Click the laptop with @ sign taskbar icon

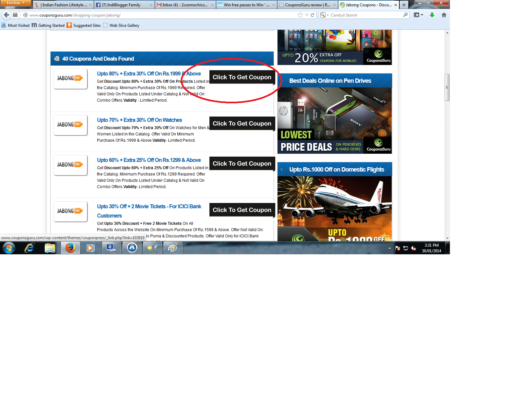[111, 248]
